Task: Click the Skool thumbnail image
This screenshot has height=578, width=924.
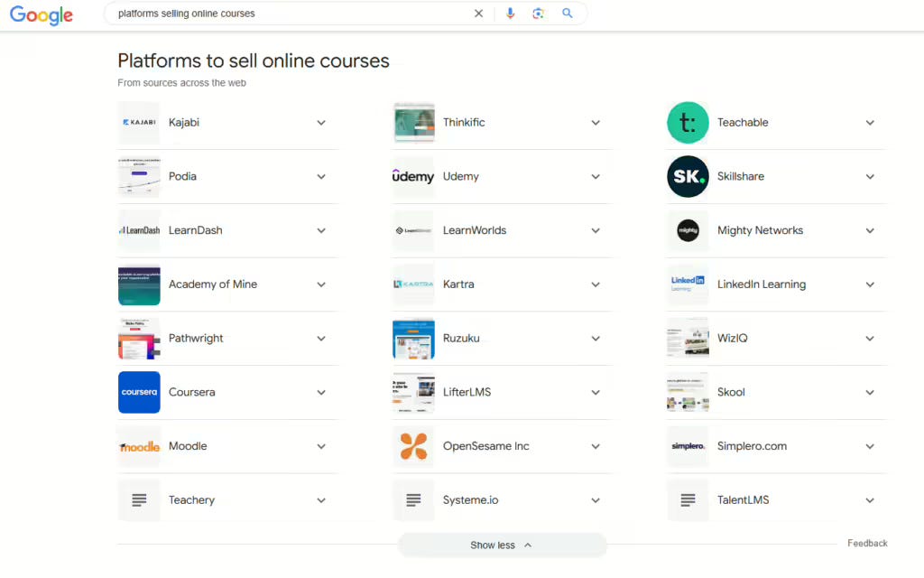Action: pyautogui.click(x=688, y=392)
